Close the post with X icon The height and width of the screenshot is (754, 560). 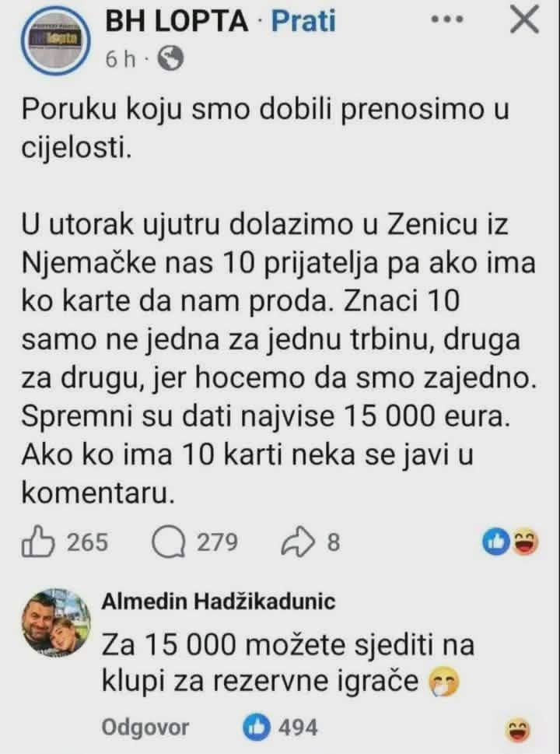[x=525, y=20]
